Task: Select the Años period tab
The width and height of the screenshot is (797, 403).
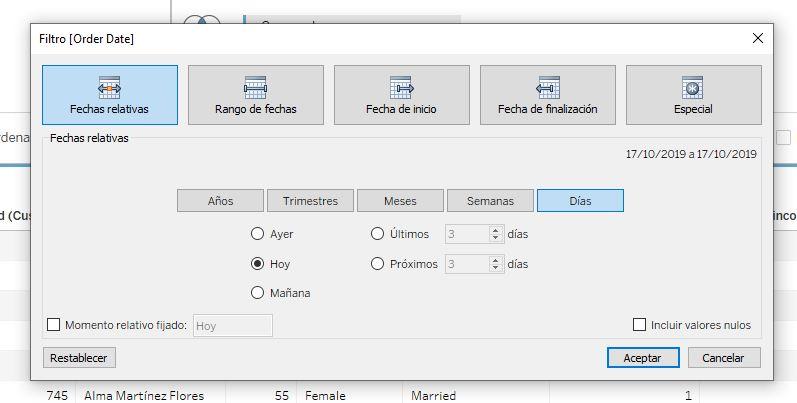Action: click(220, 201)
